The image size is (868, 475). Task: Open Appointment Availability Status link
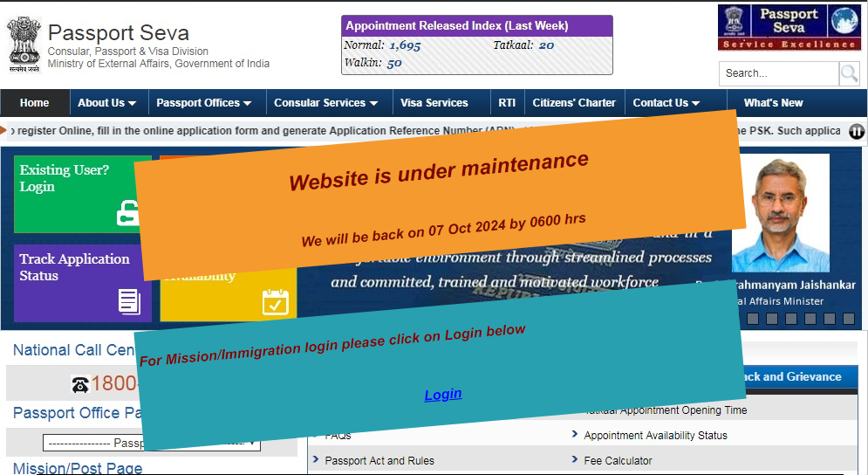tap(655, 436)
